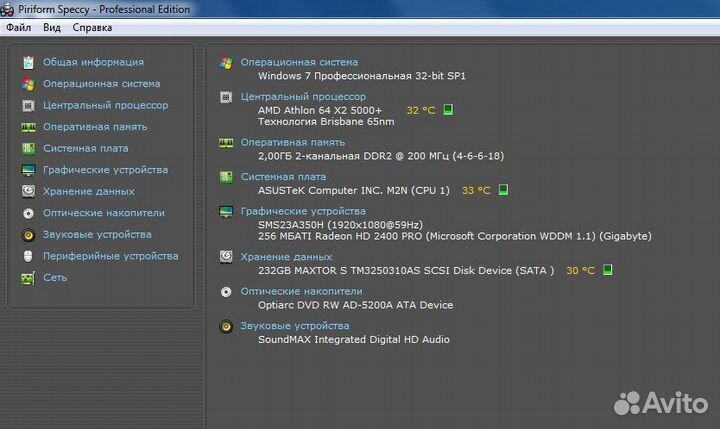Select Центральный процессор in the sidebar
720x429 pixels.
(x=106, y=105)
